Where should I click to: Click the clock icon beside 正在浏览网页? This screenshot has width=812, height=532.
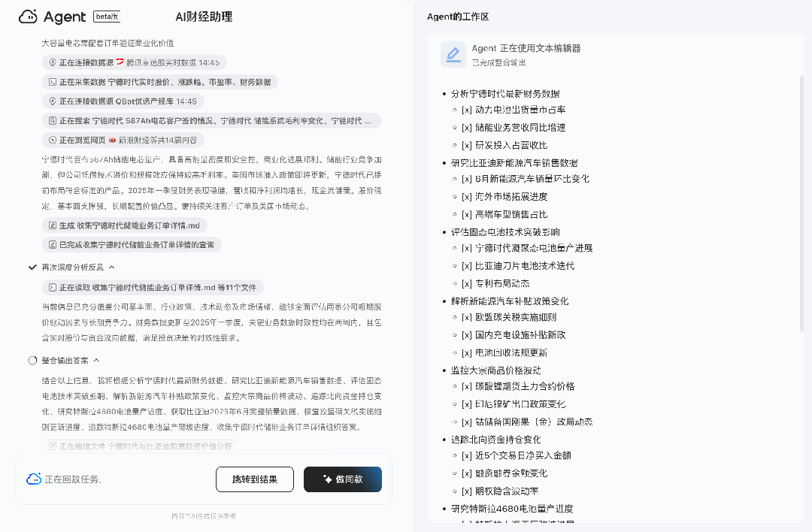coord(53,140)
